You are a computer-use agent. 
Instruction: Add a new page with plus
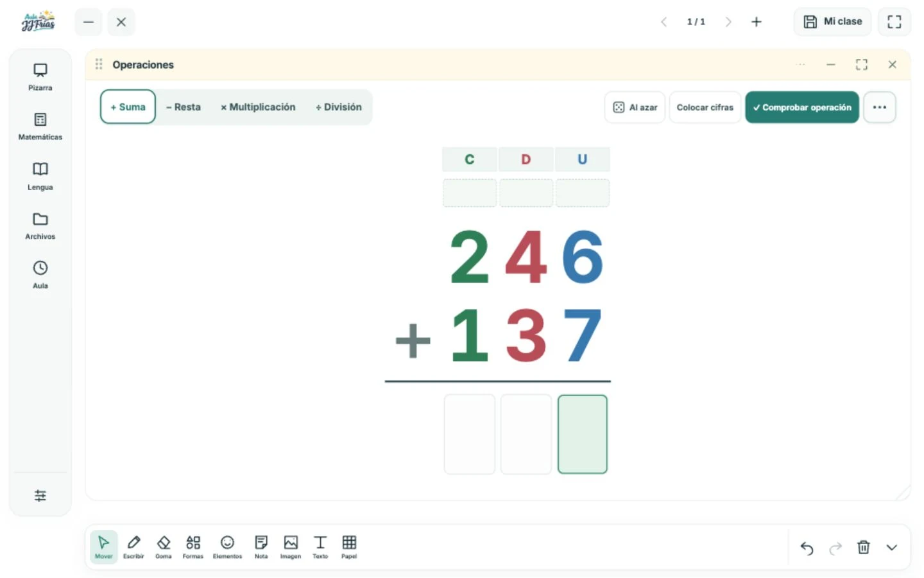coord(757,22)
